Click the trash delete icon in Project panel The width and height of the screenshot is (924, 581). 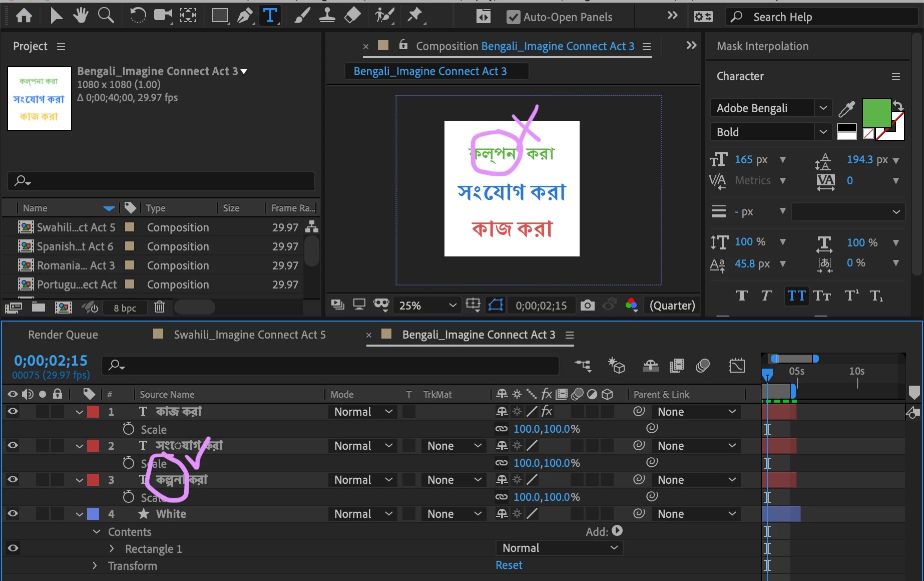point(160,307)
